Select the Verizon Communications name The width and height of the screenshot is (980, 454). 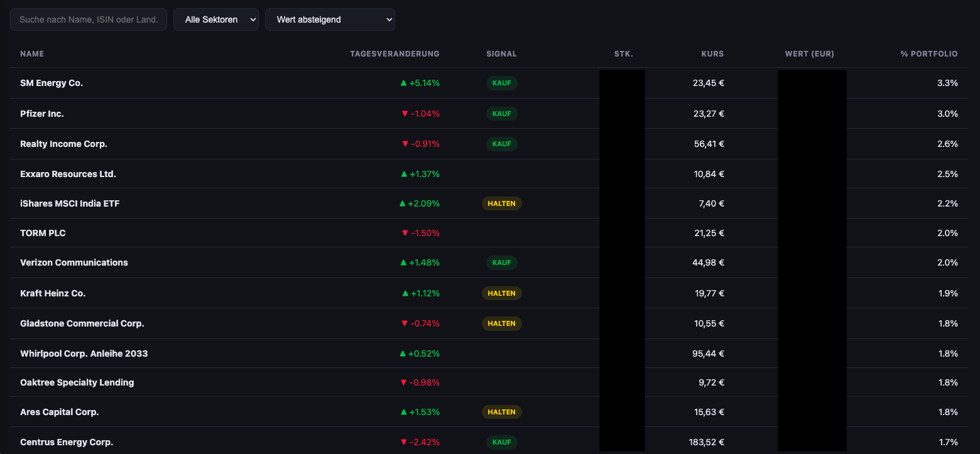click(74, 262)
